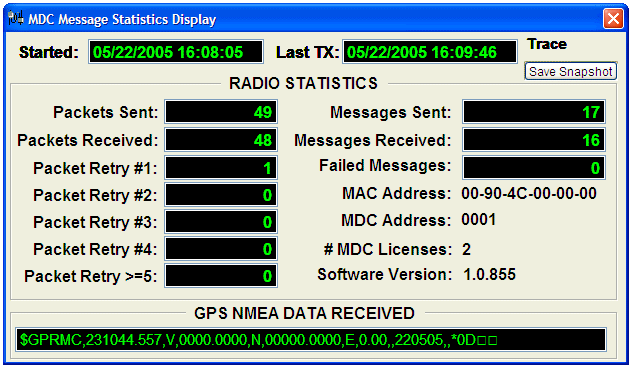Select the Started timestamp field
Screen dimensions: 631x367
pyautogui.click(x=176, y=52)
